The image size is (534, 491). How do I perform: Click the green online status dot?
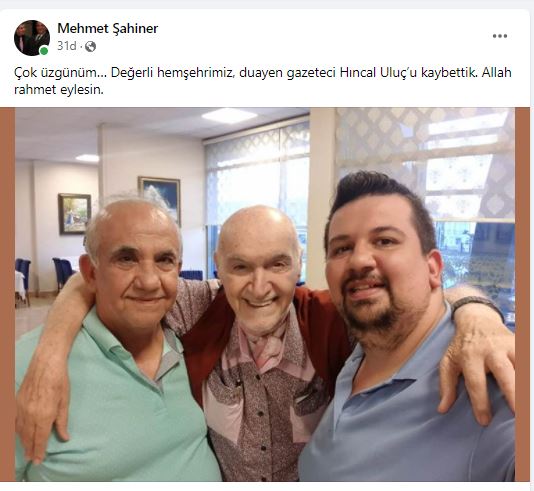[x=44, y=51]
